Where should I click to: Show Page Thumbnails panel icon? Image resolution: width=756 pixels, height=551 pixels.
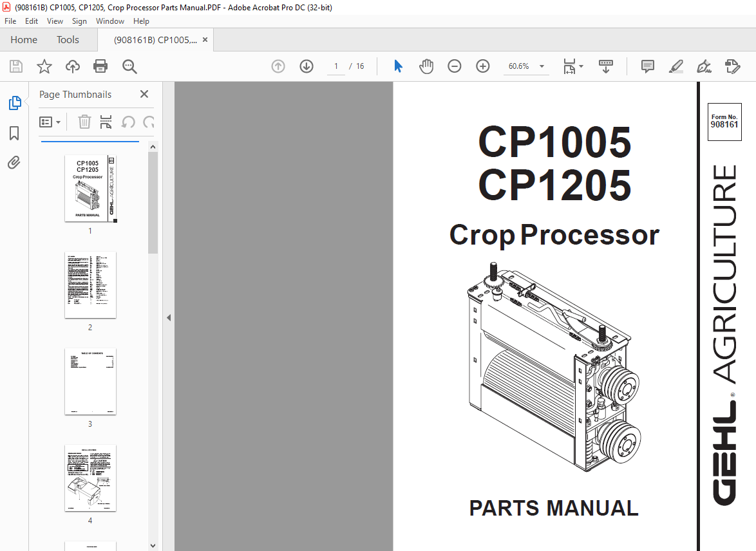pyautogui.click(x=14, y=103)
